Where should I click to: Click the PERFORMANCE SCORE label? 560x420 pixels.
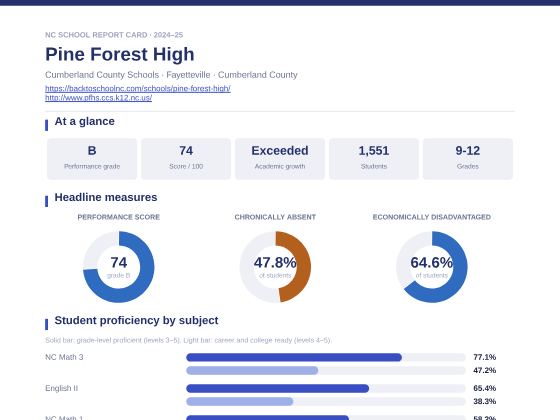click(x=119, y=217)
